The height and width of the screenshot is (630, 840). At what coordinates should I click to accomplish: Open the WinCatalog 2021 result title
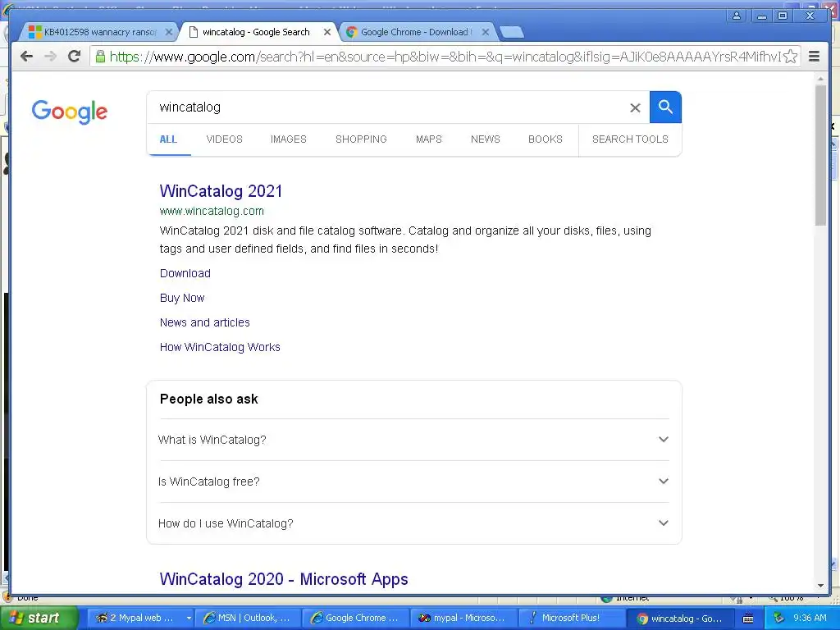tap(221, 190)
